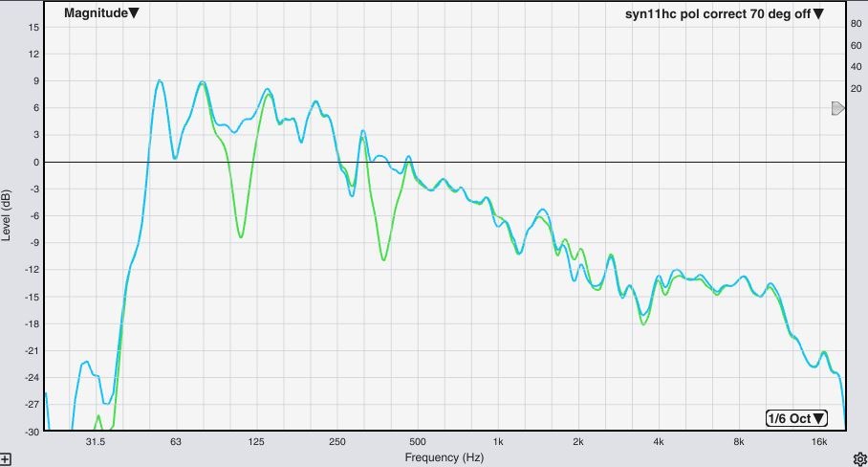The height and width of the screenshot is (467, 868).
Task: Click the 60 label on right axis
Action: point(856,45)
